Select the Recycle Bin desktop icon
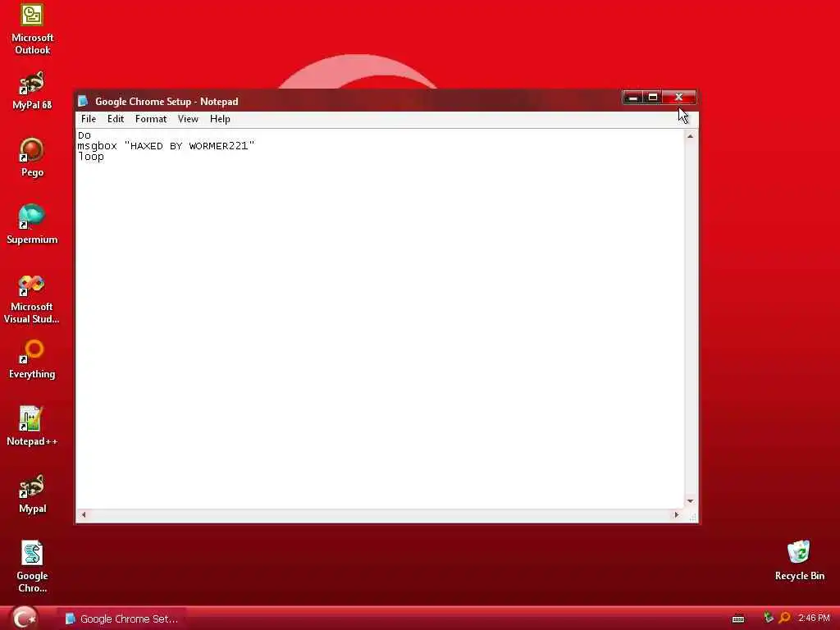Viewport: 840px width, 630px height. 799,561
